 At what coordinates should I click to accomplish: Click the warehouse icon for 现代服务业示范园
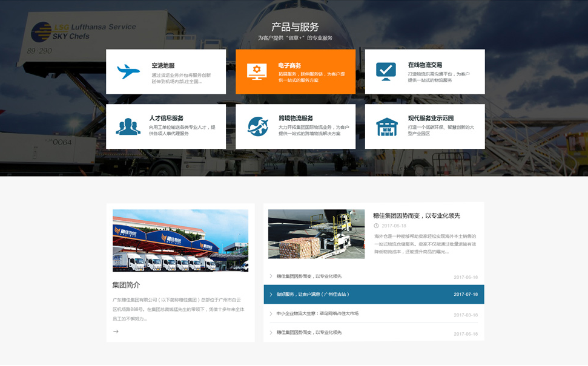tap(386, 127)
